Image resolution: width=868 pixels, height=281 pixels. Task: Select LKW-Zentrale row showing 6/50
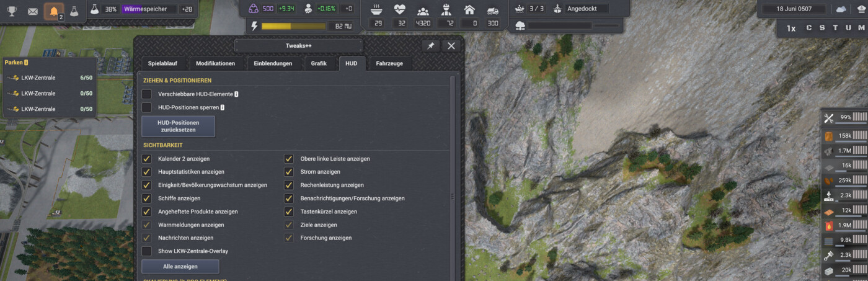49,78
